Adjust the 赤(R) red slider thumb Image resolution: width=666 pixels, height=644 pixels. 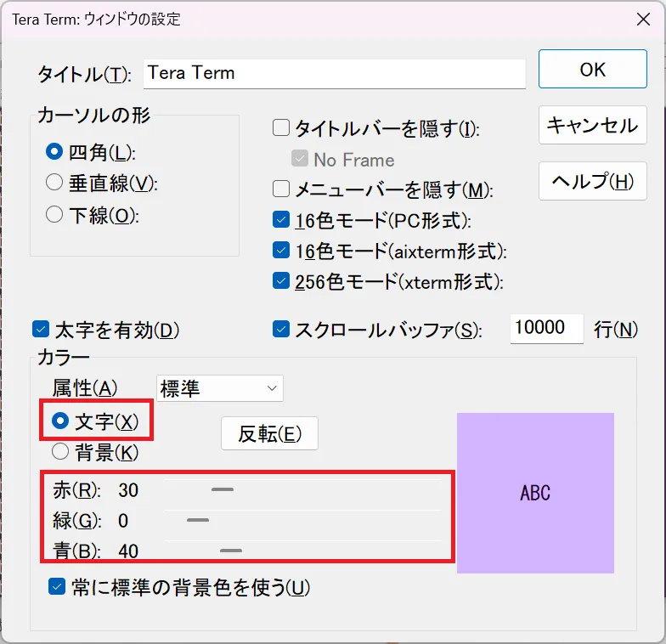tap(223, 489)
